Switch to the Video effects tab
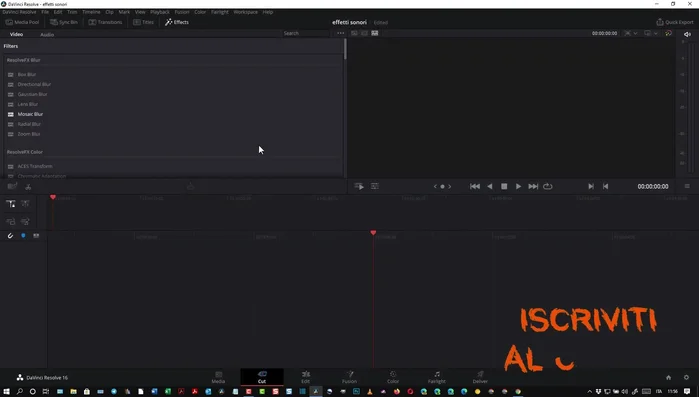The image size is (699, 397). click(x=16, y=34)
